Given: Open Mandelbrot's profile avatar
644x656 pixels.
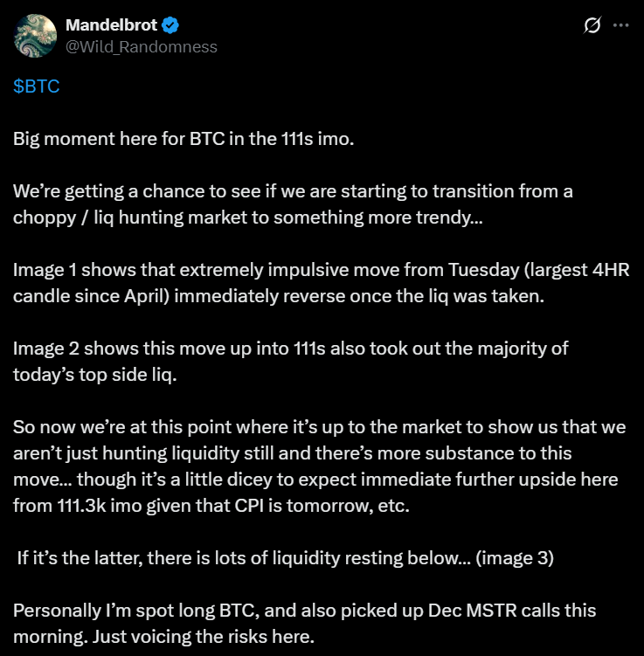Looking at the screenshot, I should pyautogui.click(x=33, y=36).
